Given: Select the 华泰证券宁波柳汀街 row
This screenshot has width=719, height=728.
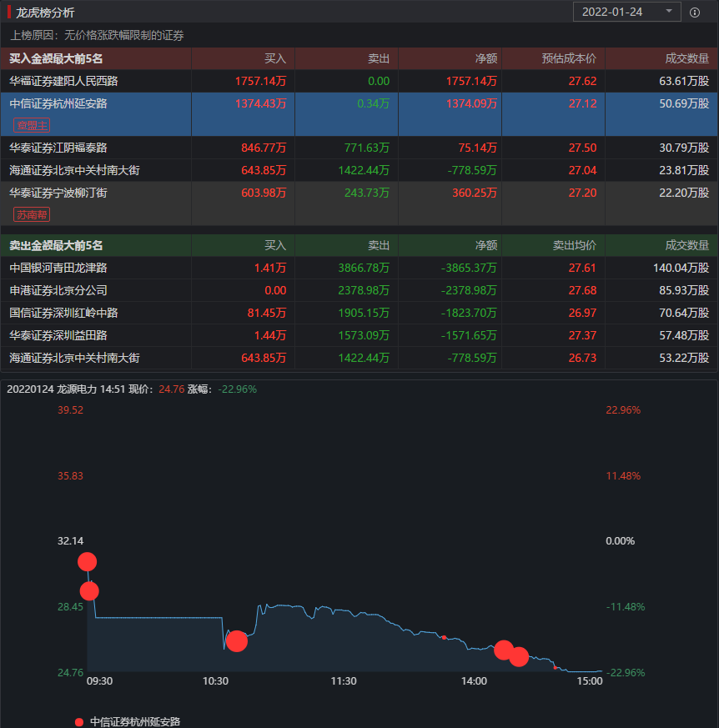Looking at the screenshot, I should click(x=58, y=193).
